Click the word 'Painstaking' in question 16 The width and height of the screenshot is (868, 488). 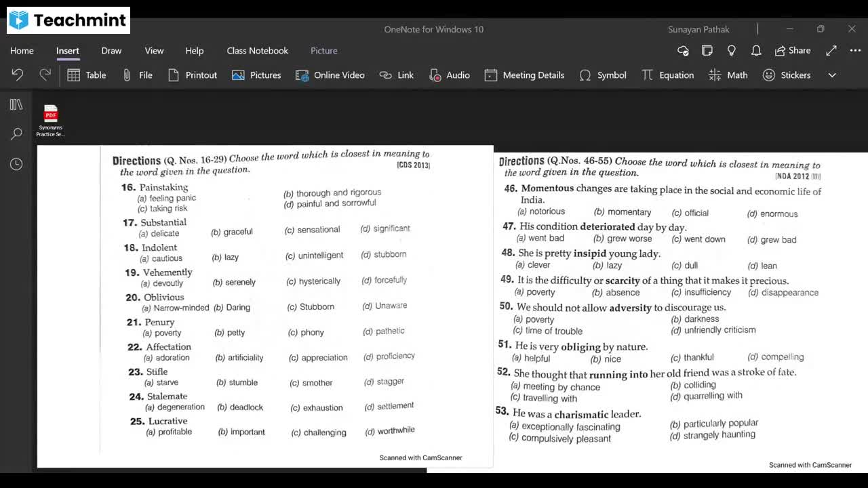[163, 187]
